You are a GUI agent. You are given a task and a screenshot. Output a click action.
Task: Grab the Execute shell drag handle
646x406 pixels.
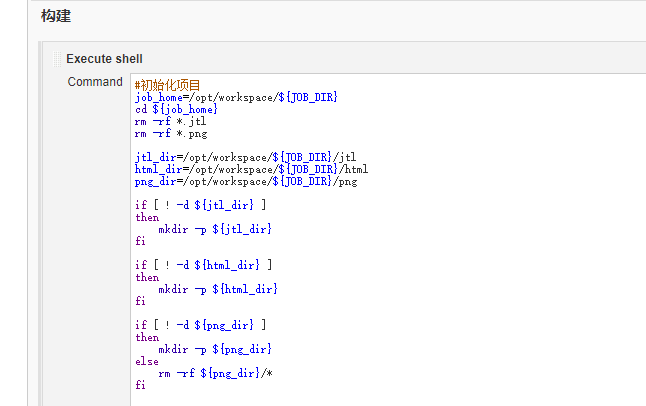coord(57,59)
